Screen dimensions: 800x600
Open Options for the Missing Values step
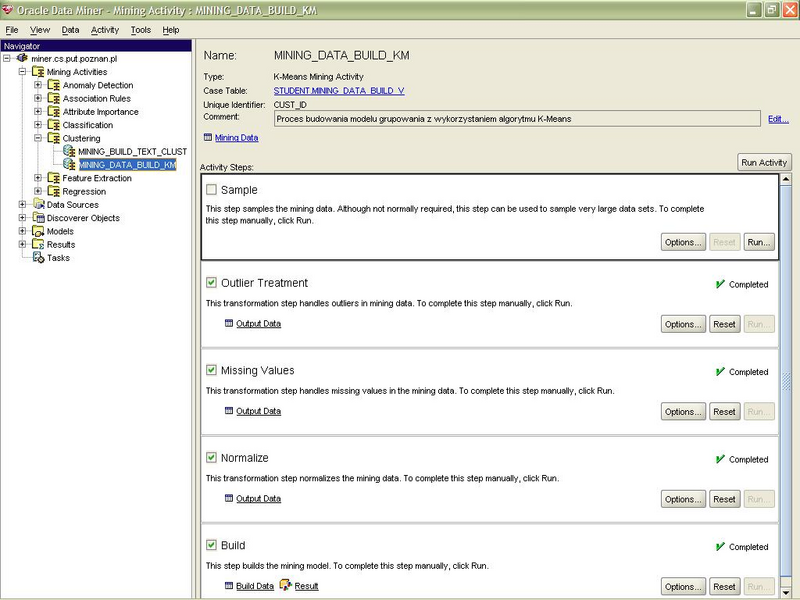pyautogui.click(x=683, y=412)
